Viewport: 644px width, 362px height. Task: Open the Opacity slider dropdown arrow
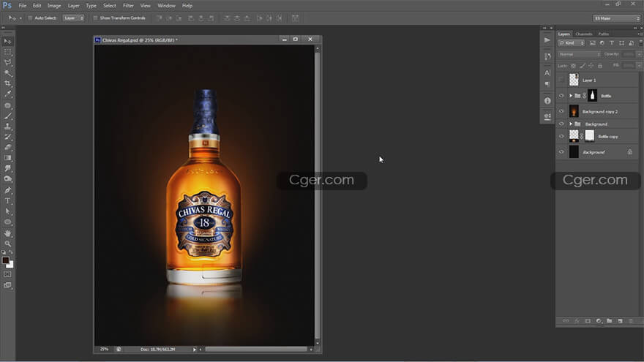click(639, 54)
